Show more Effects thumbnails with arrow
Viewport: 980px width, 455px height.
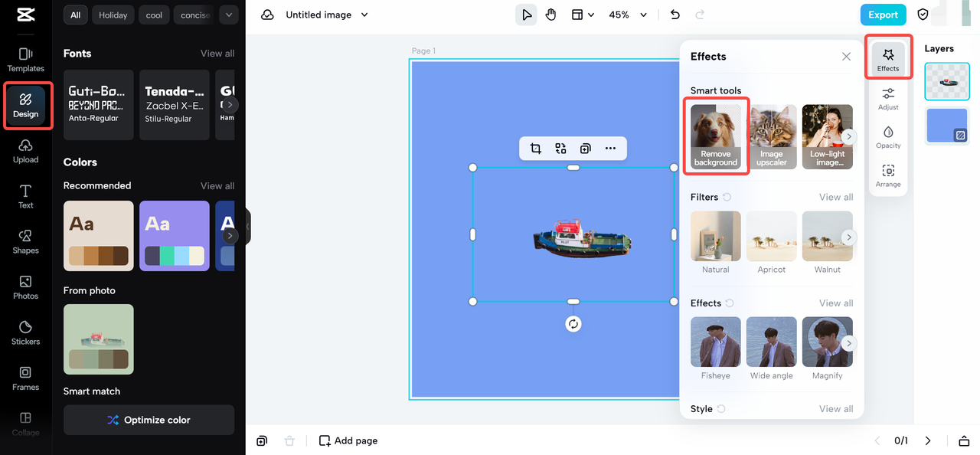(x=848, y=343)
